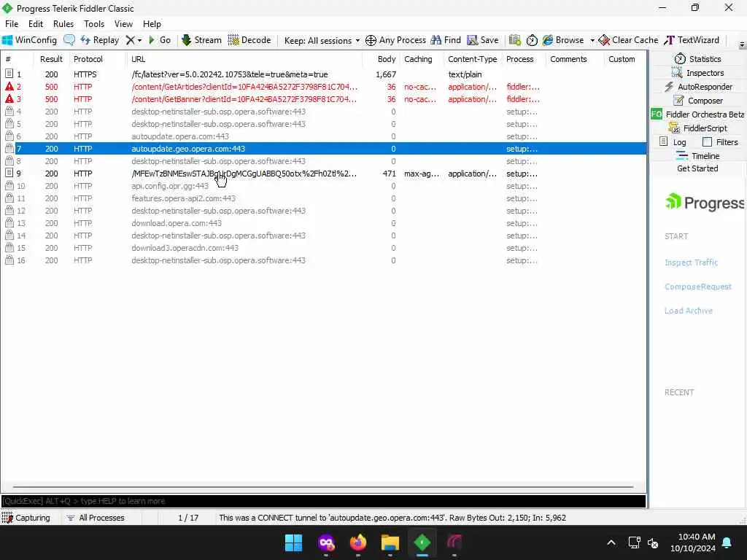
Task: Select the download3.operacdn.com:443 session
Action: (x=323, y=248)
